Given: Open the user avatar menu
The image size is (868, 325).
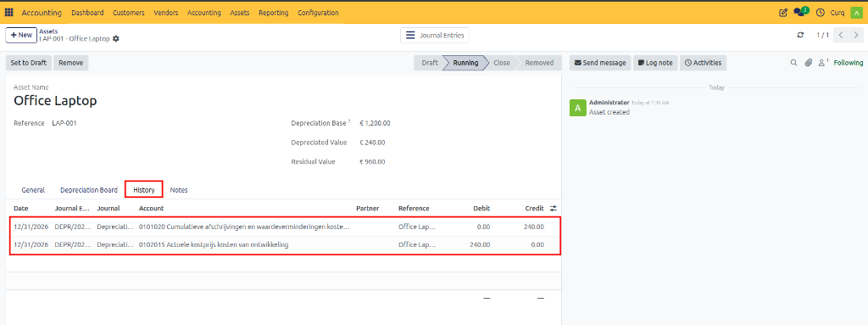Looking at the screenshot, I should 856,12.
